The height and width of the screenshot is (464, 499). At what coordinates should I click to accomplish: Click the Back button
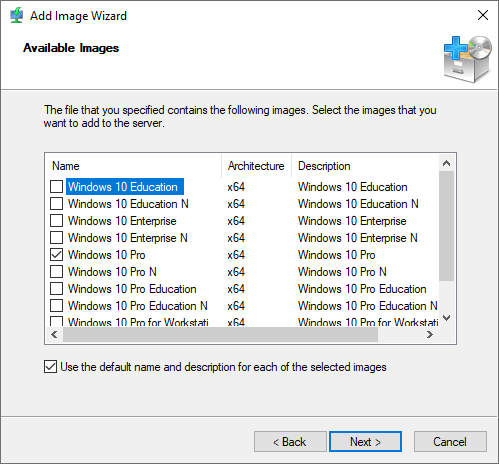click(290, 442)
